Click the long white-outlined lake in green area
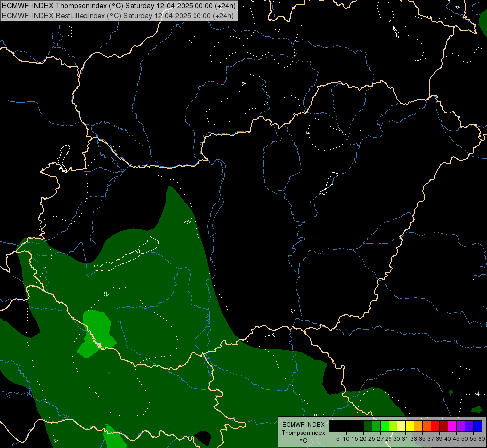The width and height of the screenshot is (487, 448). coord(126,254)
